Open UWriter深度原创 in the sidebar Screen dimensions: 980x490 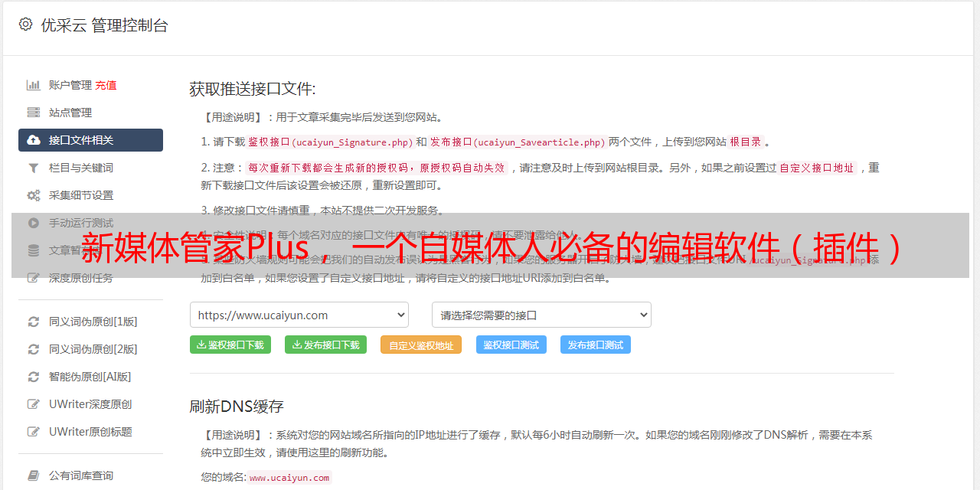90,404
